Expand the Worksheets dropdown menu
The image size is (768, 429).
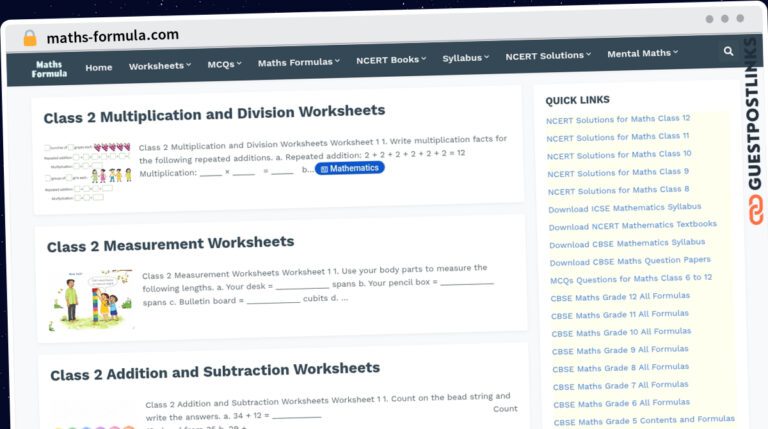[x=160, y=66]
